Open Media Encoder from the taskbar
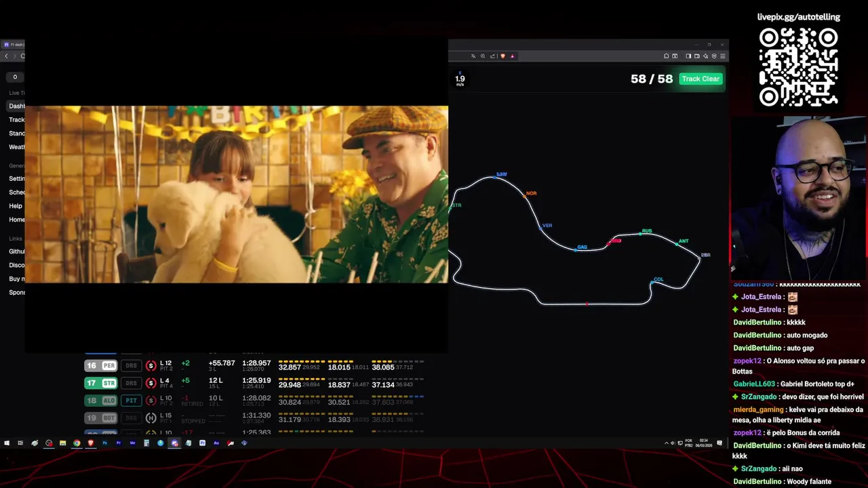 132,443
